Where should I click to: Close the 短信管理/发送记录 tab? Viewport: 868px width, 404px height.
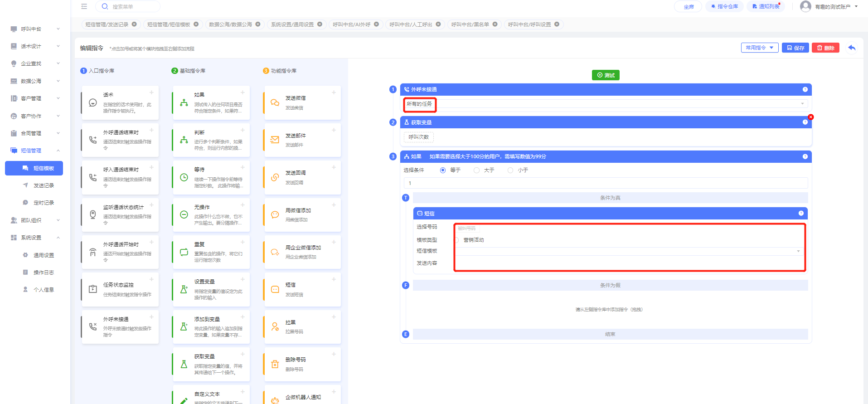coord(134,24)
